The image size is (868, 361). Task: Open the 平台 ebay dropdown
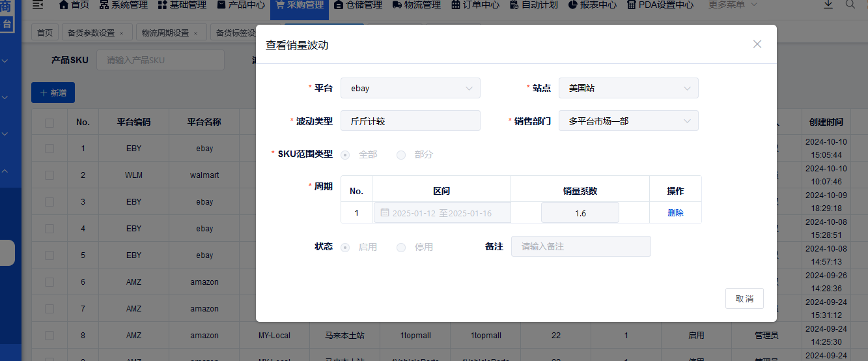tap(410, 88)
